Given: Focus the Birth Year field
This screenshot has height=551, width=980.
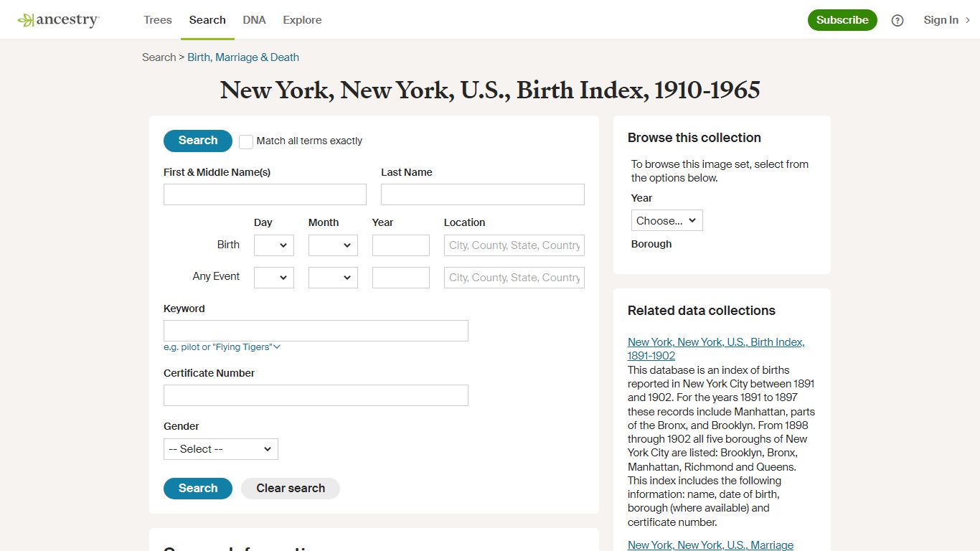Looking at the screenshot, I should (x=401, y=245).
